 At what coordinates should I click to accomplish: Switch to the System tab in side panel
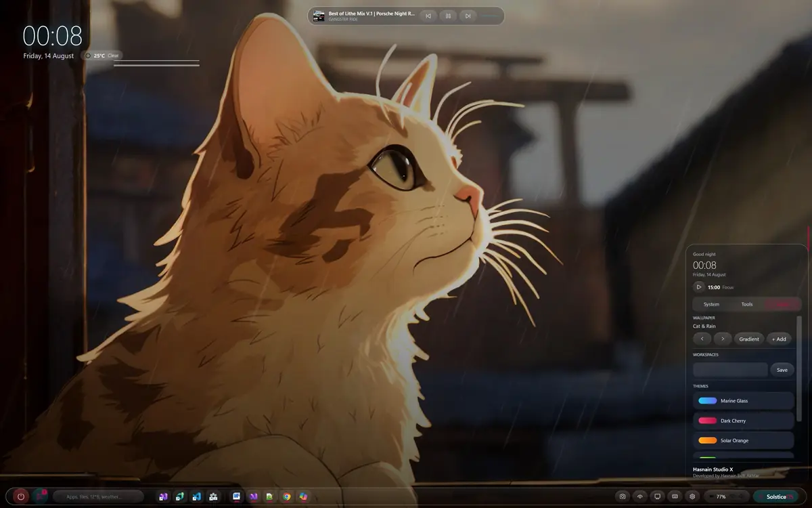click(711, 304)
